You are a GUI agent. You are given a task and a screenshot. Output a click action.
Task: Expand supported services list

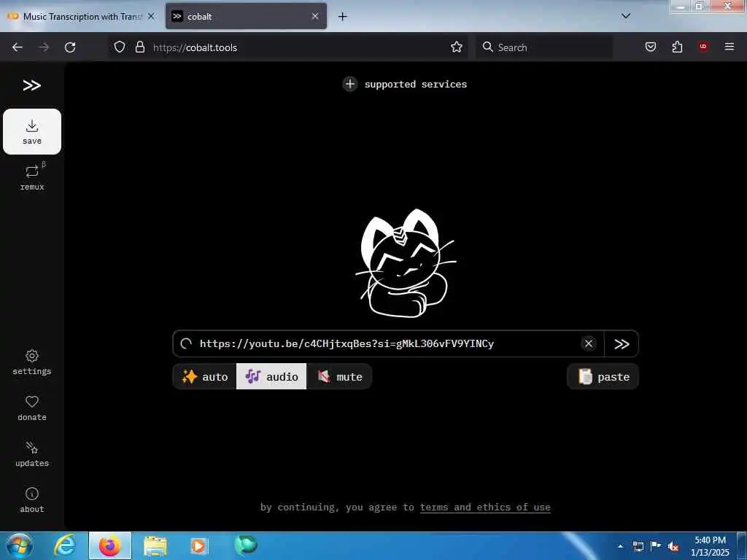pos(404,84)
